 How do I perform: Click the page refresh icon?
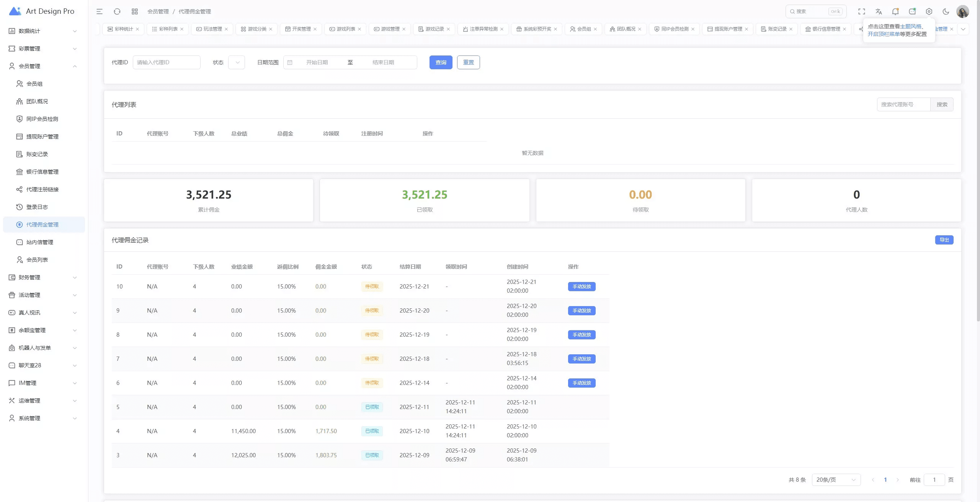[x=117, y=11]
